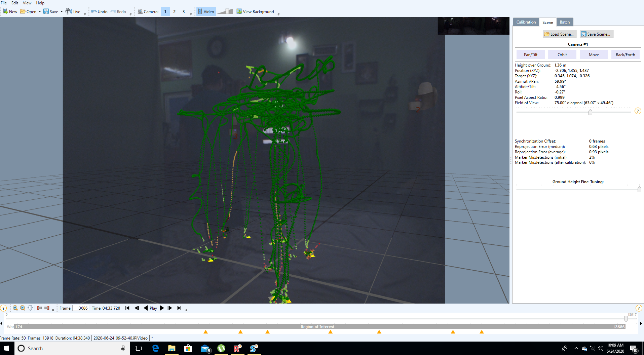
Task: Click the greyed Redo button
Action: 118,11
